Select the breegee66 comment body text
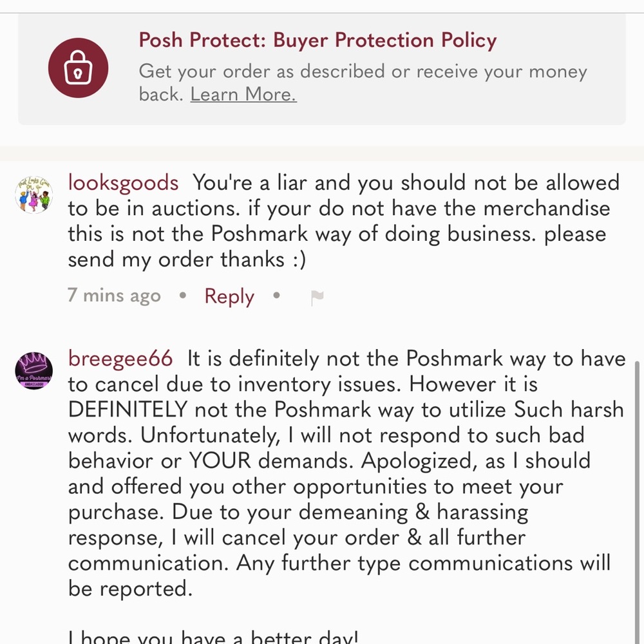 [346, 473]
